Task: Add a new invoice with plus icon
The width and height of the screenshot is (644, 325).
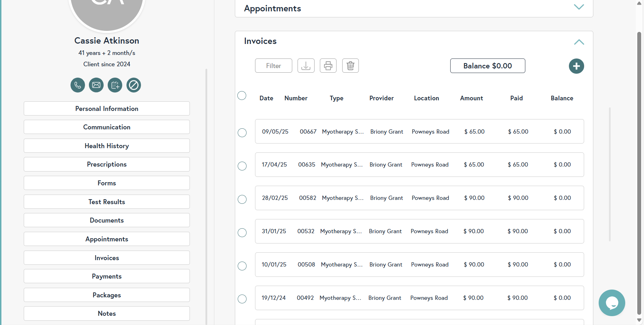Action: point(576,66)
